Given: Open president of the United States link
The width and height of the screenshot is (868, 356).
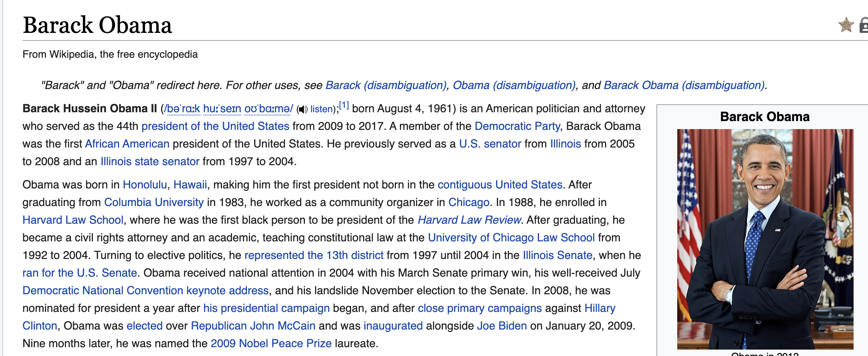Looking at the screenshot, I should coord(215,126).
